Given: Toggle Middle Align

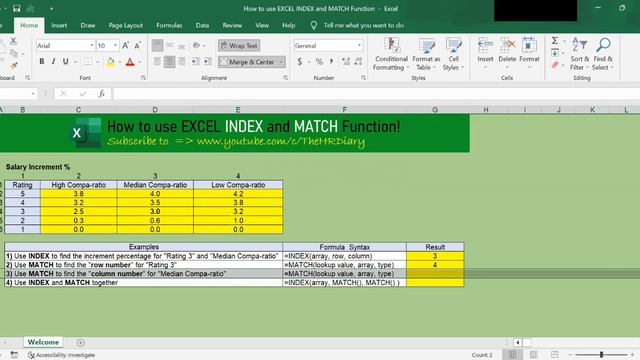Looking at the screenshot, I should [x=169, y=45].
